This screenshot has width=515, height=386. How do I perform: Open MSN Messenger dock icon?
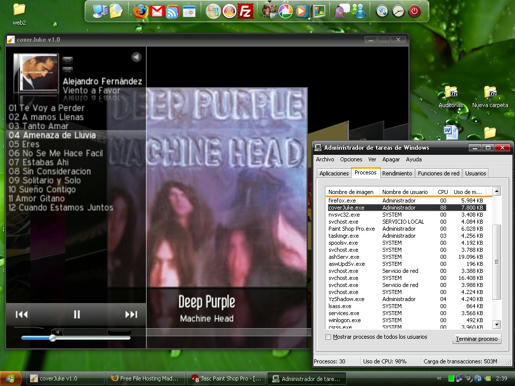pos(359,12)
